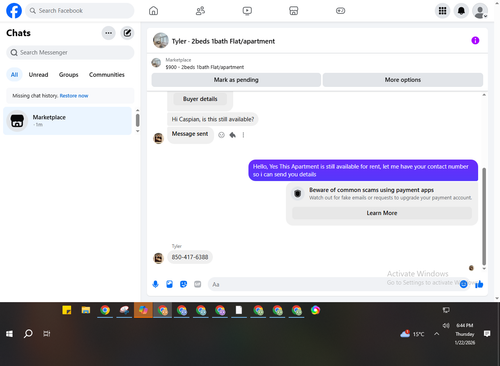Open Windows taskbar search

click(28, 334)
